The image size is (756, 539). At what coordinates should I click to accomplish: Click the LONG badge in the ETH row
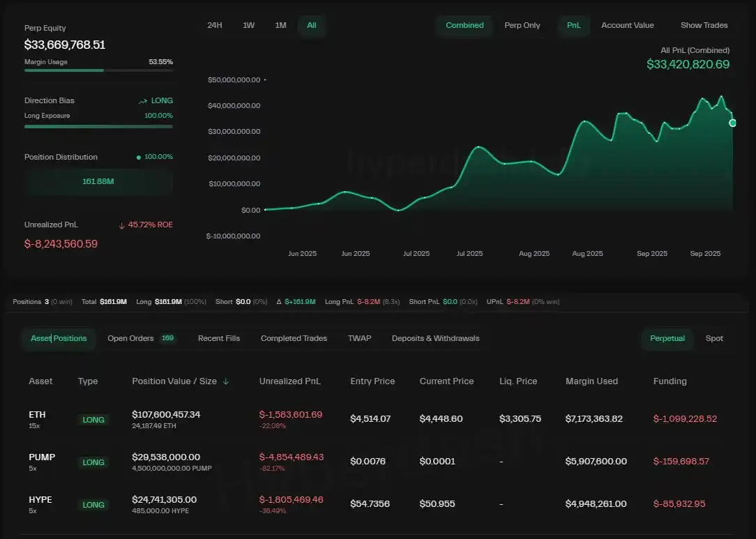(93, 420)
